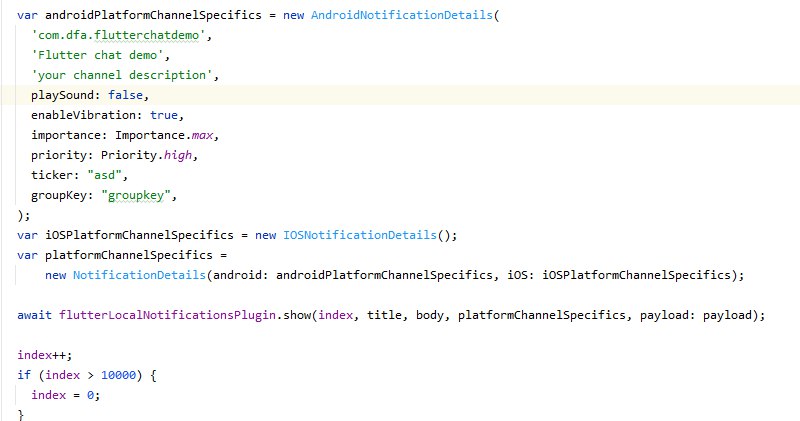Click Priority.high value
Image resolution: width=800 pixels, height=421 pixels.
click(146, 155)
